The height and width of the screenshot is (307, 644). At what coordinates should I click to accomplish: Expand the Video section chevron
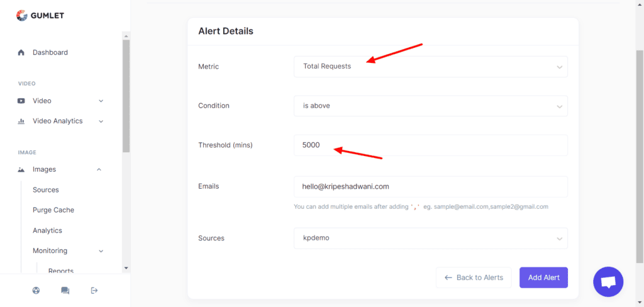pyautogui.click(x=101, y=101)
